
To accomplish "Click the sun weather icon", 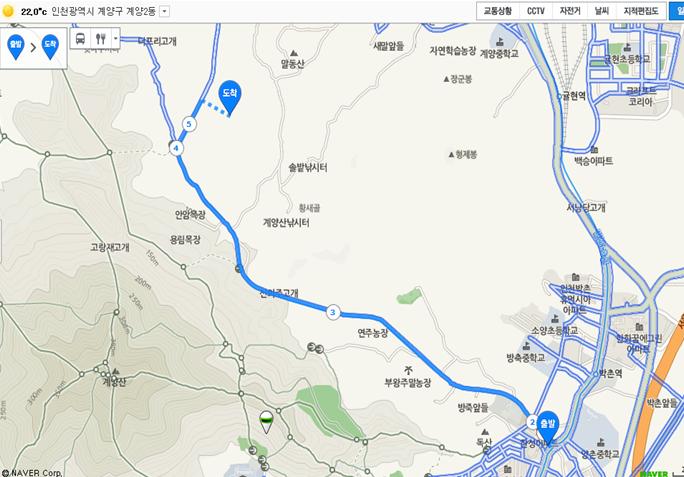I will pyautogui.click(x=8, y=11).
